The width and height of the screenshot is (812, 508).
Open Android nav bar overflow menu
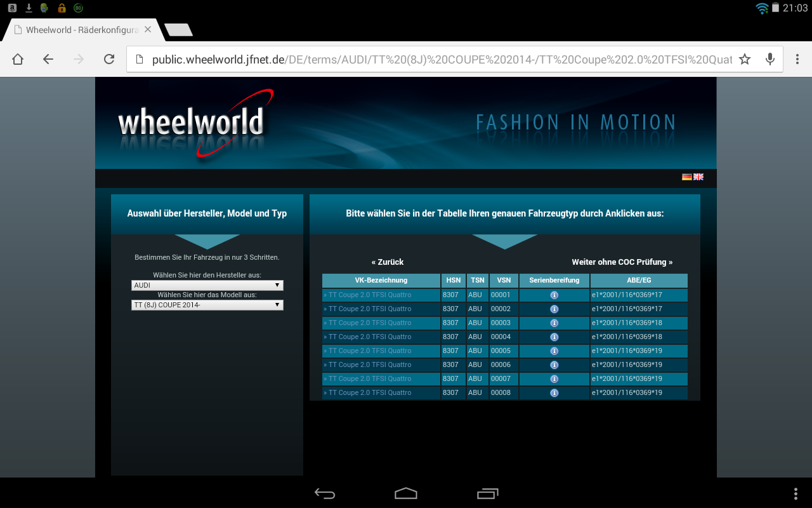(796, 493)
